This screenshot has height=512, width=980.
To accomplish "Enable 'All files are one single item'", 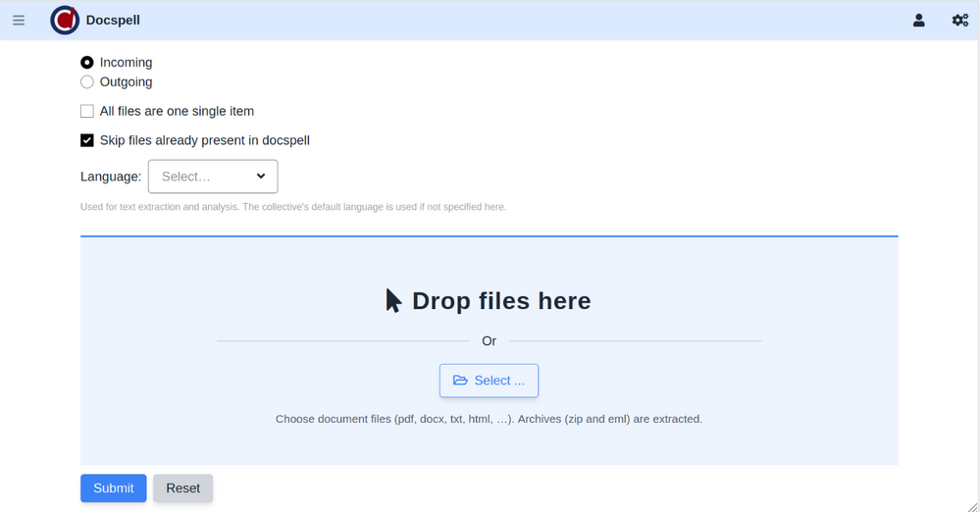I will pos(87,112).
